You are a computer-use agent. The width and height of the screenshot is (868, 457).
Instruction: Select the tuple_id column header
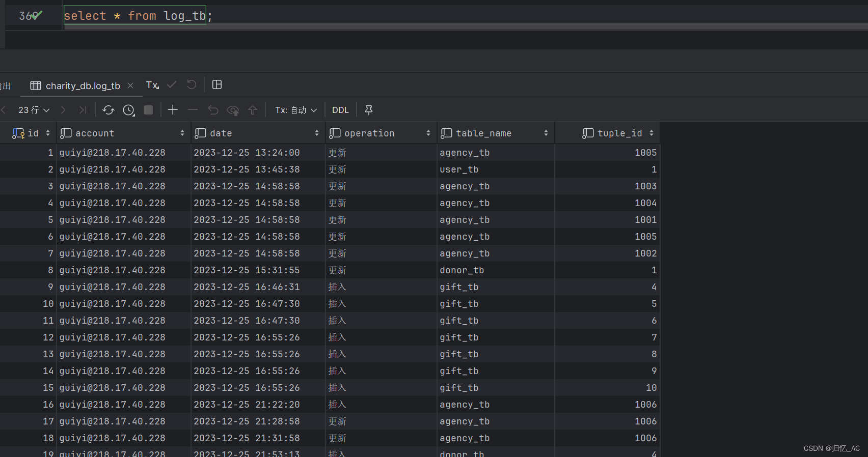pos(607,133)
